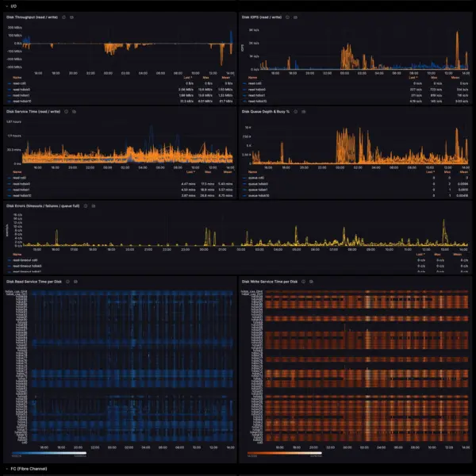Click '22:00' axis label in read heatmap
The image size is (476, 476).
(95, 447)
